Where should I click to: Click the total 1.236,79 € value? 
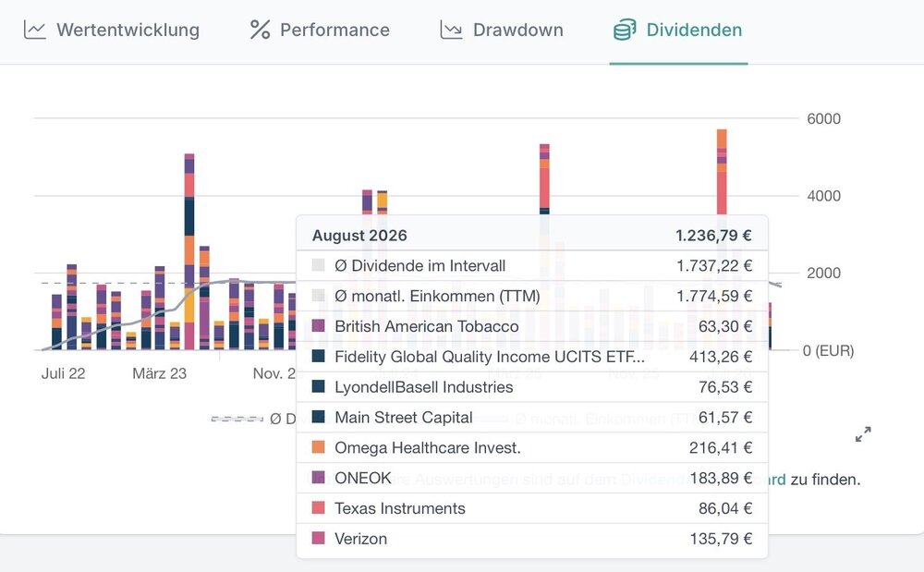pos(713,235)
